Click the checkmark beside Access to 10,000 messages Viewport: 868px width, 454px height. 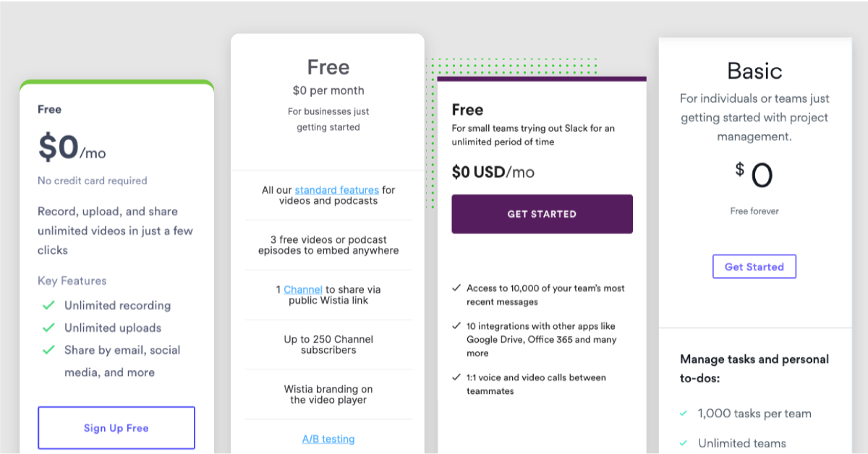(x=456, y=287)
